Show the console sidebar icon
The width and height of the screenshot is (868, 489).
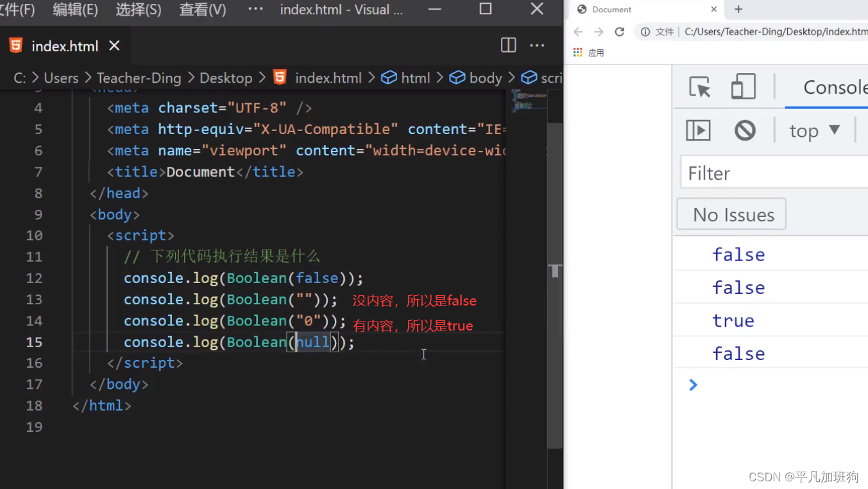tap(698, 130)
